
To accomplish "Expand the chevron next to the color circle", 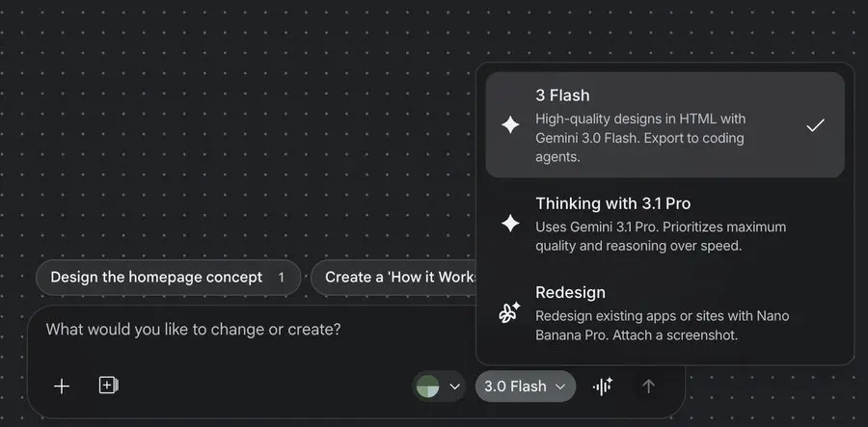I will (x=455, y=387).
